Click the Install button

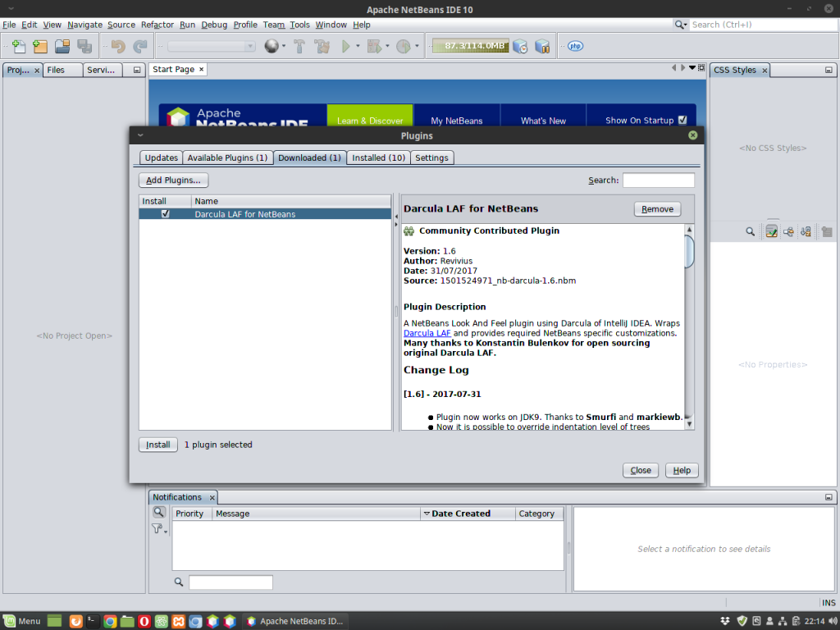157,445
